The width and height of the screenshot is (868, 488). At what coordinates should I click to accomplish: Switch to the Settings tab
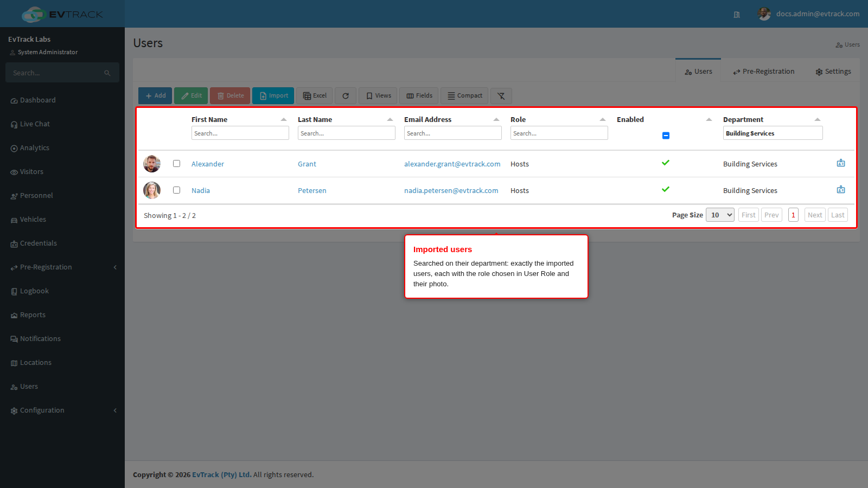pyautogui.click(x=833, y=72)
